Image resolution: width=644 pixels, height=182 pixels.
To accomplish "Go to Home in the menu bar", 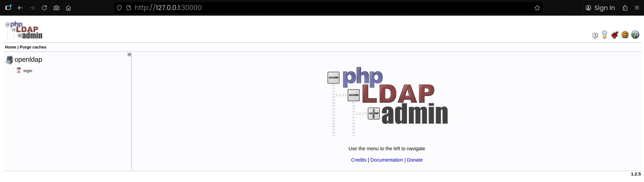I will (11, 47).
